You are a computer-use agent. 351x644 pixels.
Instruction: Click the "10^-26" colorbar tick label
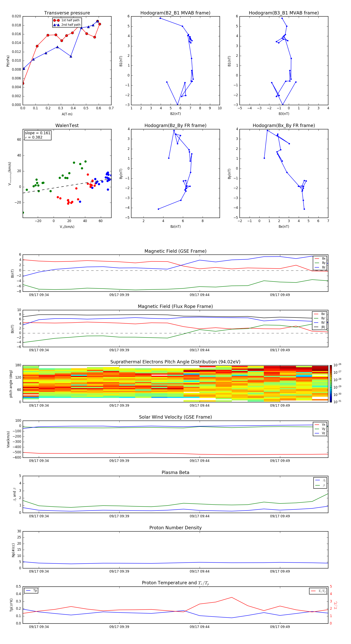tap(337, 365)
